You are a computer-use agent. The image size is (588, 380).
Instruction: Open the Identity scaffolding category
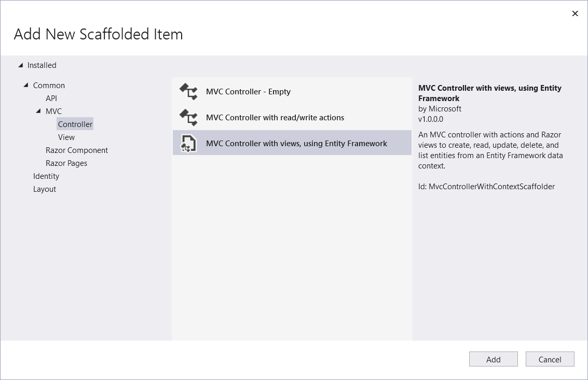46,176
